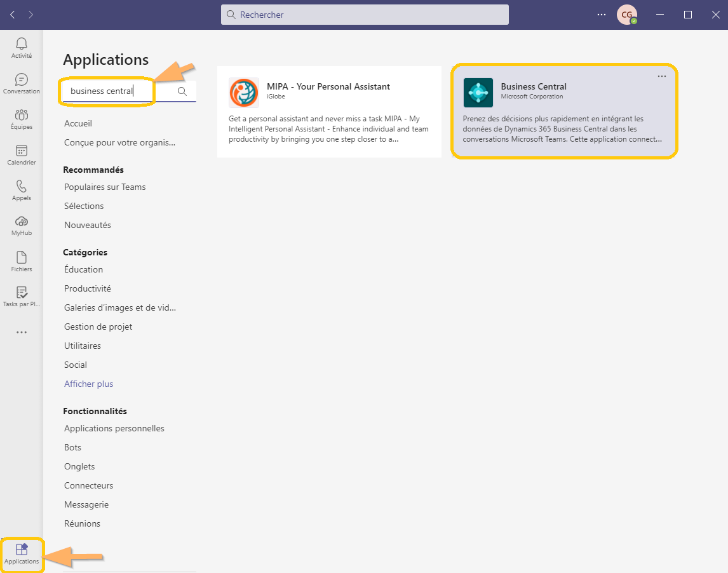The image size is (728, 573).
Task: Open the CG profile avatar
Action: [626, 15]
